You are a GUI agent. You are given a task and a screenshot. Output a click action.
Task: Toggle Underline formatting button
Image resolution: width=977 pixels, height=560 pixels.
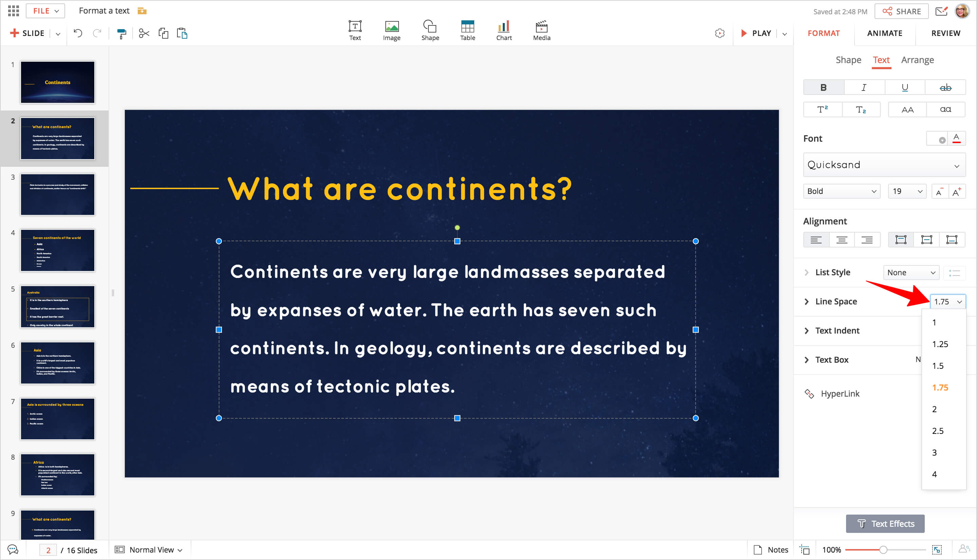point(905,88)
